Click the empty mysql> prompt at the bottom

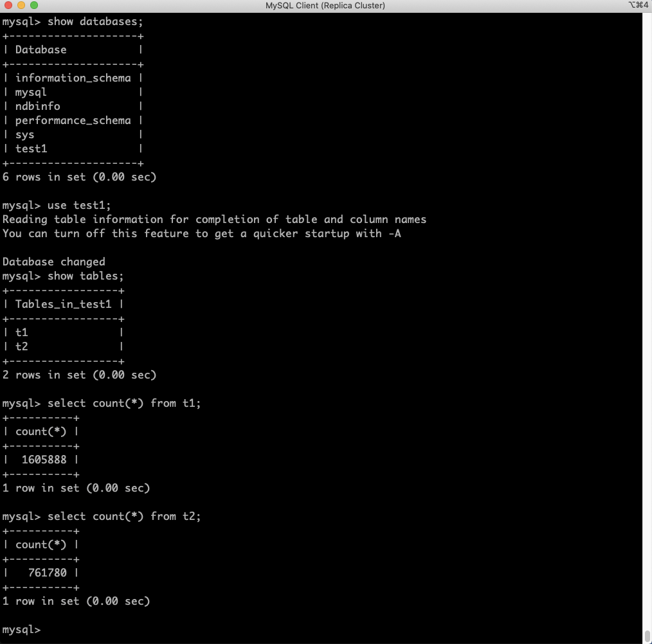22,629
